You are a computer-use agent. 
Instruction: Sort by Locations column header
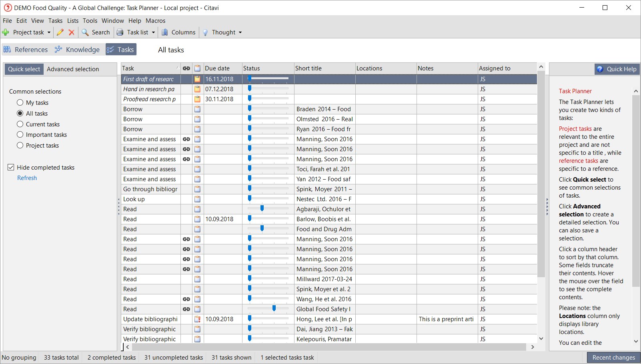386,68
